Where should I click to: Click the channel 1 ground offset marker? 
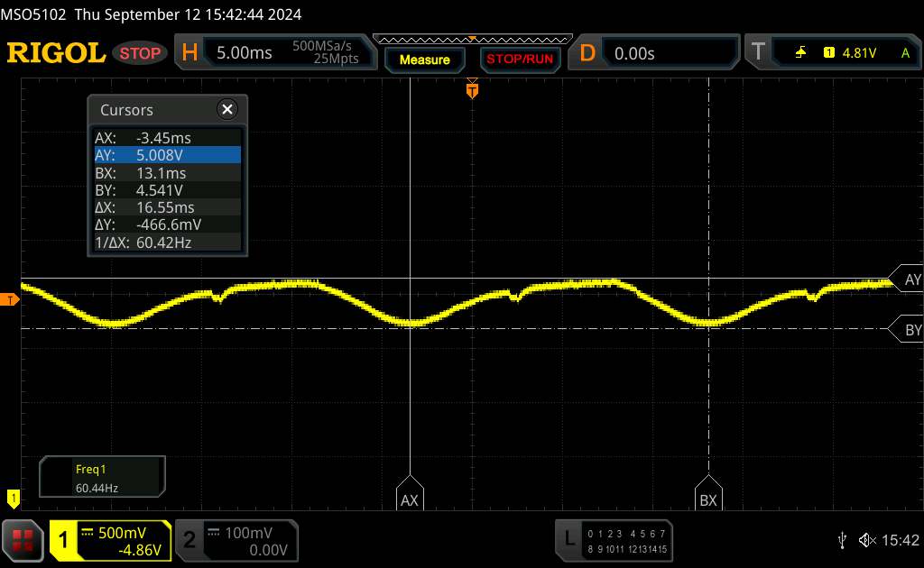tap(13, 497)
